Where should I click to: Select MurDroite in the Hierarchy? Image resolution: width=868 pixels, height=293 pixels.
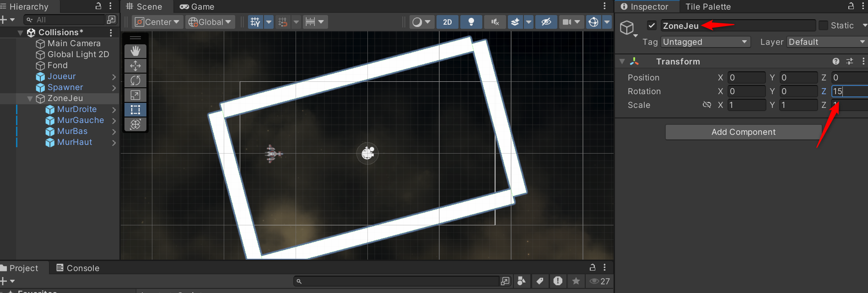click(x=76, y=110)
